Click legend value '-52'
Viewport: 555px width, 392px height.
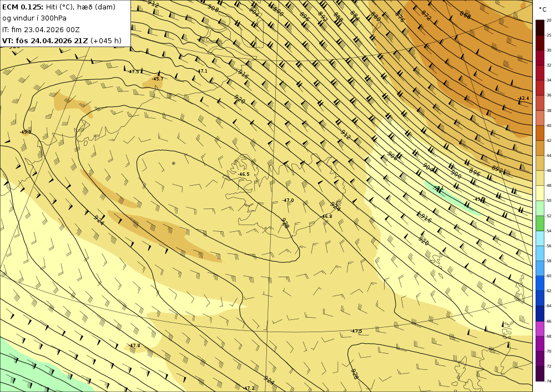click(549, 216)
